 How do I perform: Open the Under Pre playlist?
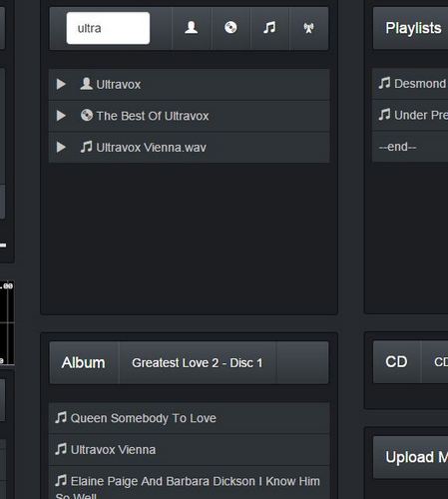pyautogui.click(x=421, y=115)
